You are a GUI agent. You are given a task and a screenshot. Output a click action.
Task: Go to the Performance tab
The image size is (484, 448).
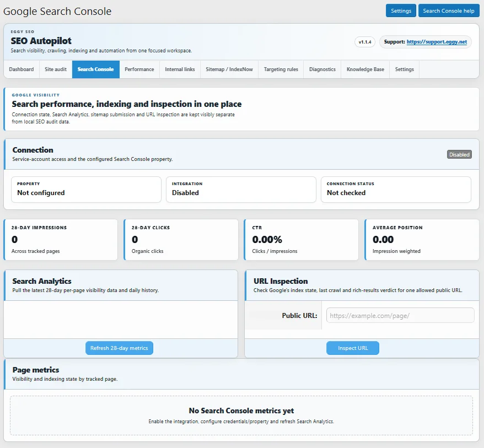[139, 69]
